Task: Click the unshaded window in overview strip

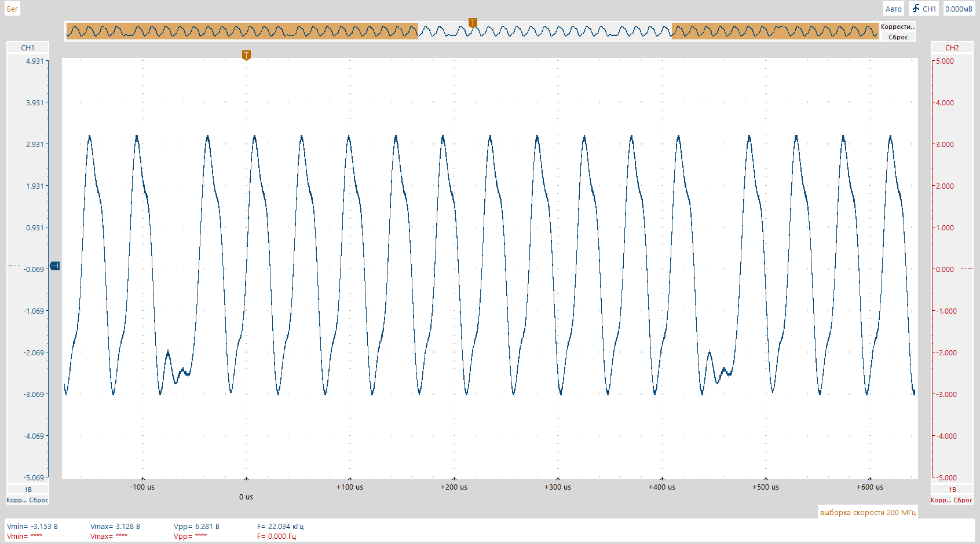Action: click(x=545, y=31)
